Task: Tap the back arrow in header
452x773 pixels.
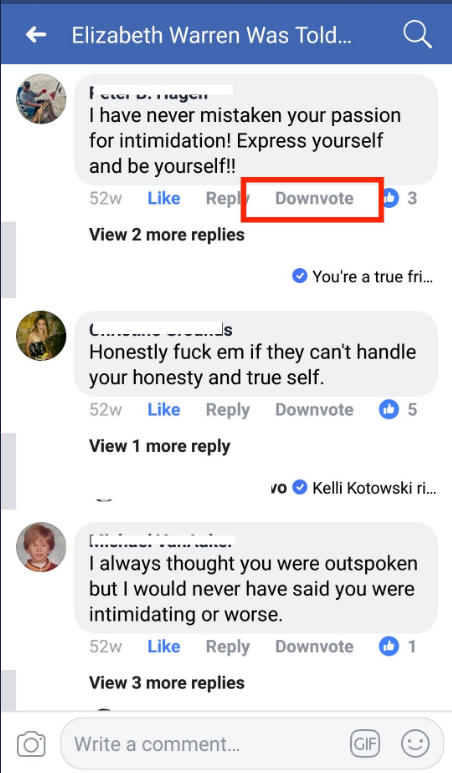Action: tap(36, 35)
